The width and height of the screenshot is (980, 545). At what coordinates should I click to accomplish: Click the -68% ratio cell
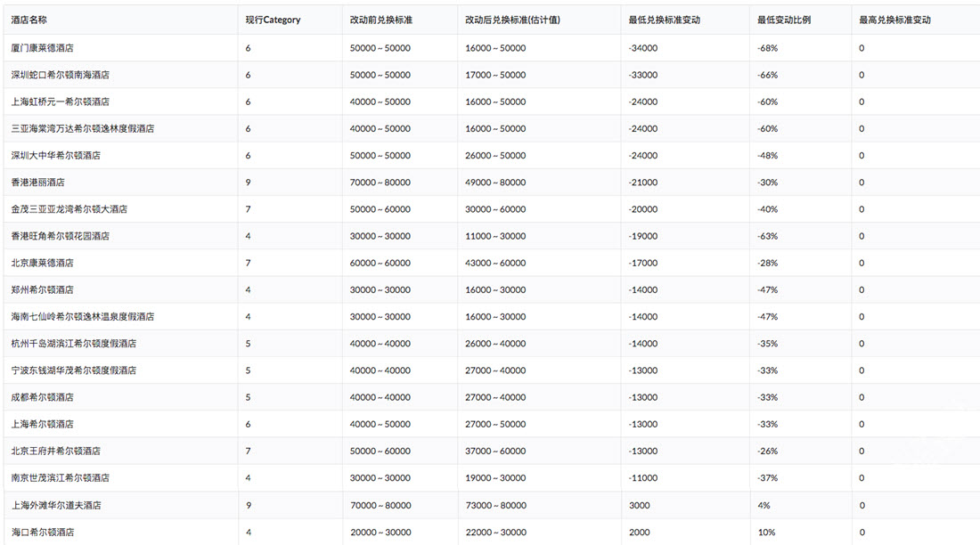point(767,47)
